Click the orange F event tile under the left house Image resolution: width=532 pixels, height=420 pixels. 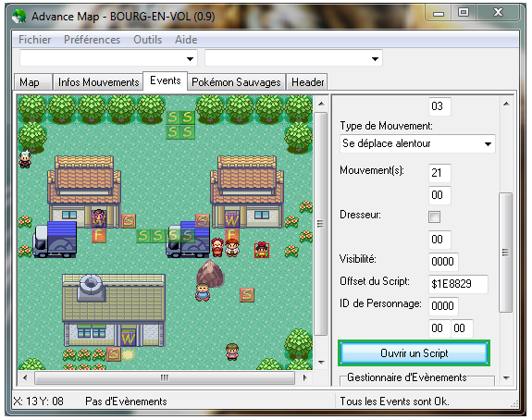point(99,235)
